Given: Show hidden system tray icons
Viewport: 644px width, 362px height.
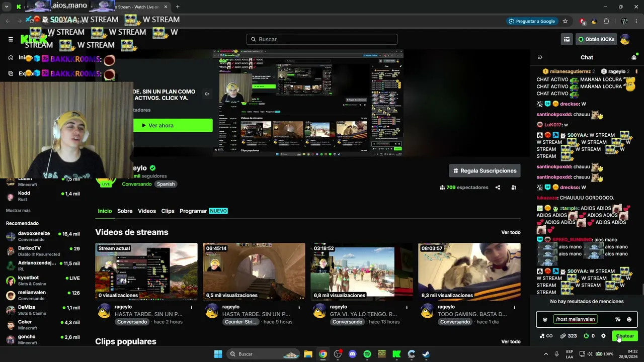Looking at the screenshot, I should coord(546,354).
